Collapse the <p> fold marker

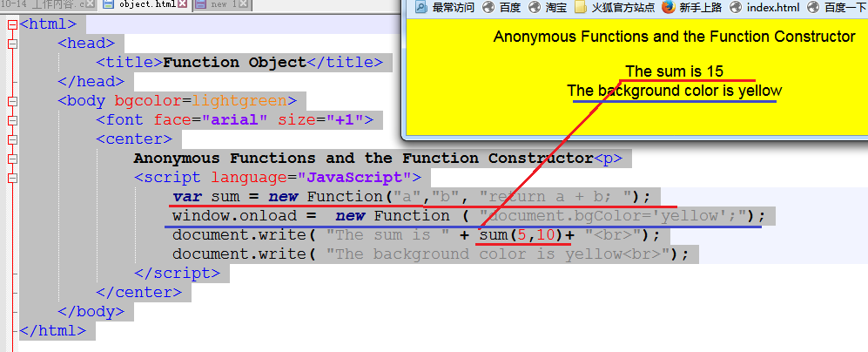tap(13, 159)
